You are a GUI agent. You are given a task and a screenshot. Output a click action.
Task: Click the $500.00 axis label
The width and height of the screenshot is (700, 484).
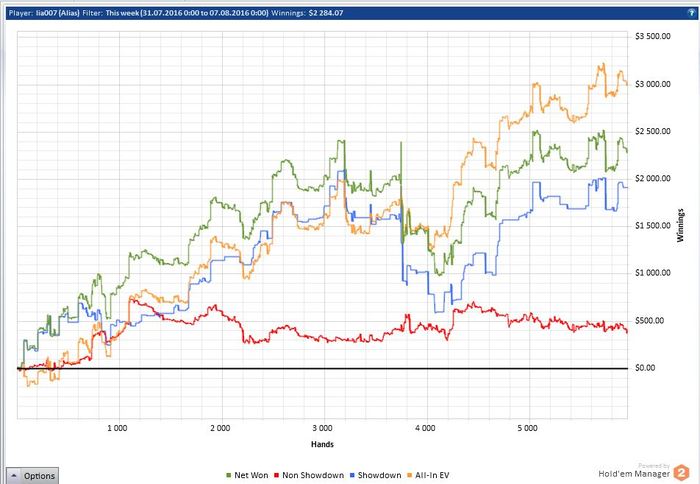pyautogui.click(x=649, y=321)
